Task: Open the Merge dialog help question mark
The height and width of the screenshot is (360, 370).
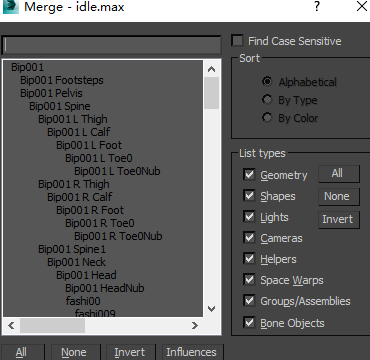Action: [x=317, y=6]
